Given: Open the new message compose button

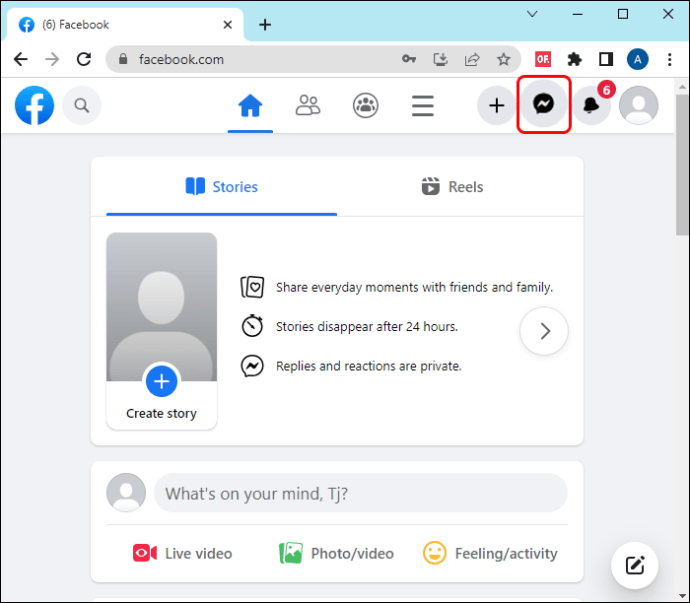Looking at the screenshot, I should 635,565.
